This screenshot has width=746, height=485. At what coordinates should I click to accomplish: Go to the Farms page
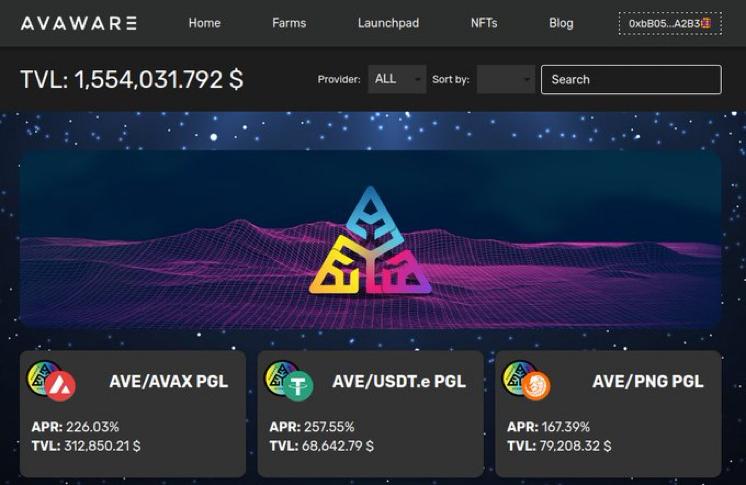coord(289,23)
